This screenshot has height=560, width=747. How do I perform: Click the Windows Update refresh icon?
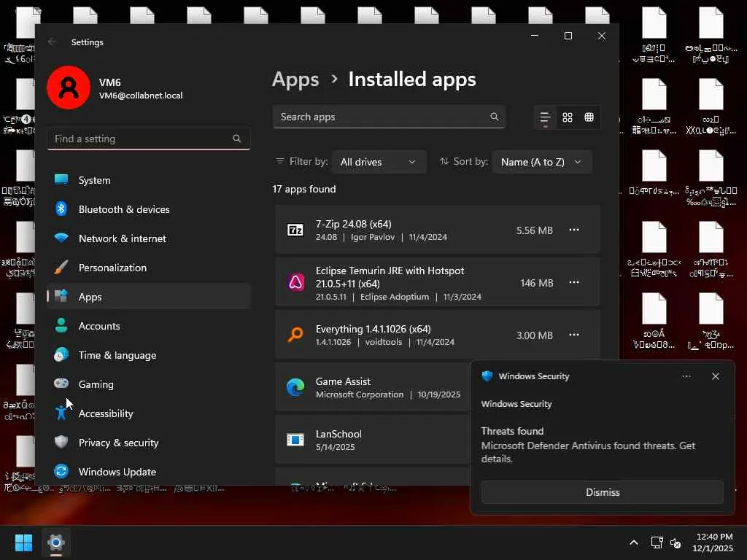pos(61,471)
